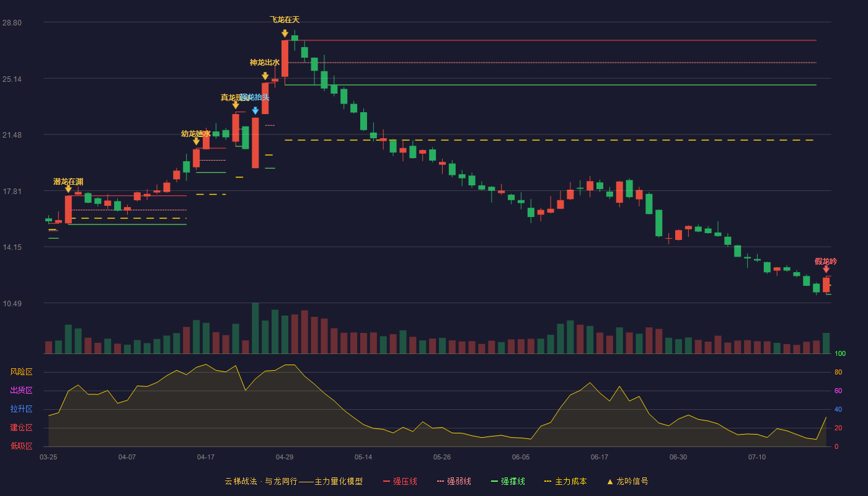The height and width of the screenshot is (496, 868).
Task: Click the tallest green volume bar
Action: point(255,329)
